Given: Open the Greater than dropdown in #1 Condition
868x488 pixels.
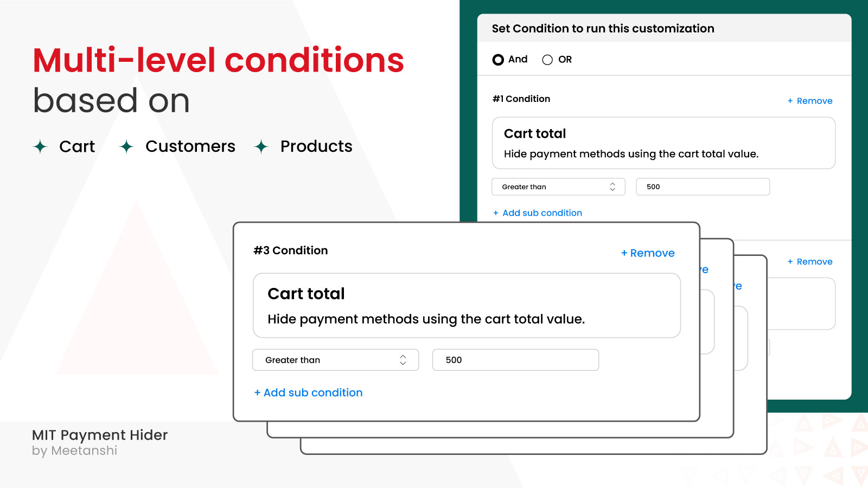Looking at the screenshot, I should pyautogui.click(x=558, y=187).
